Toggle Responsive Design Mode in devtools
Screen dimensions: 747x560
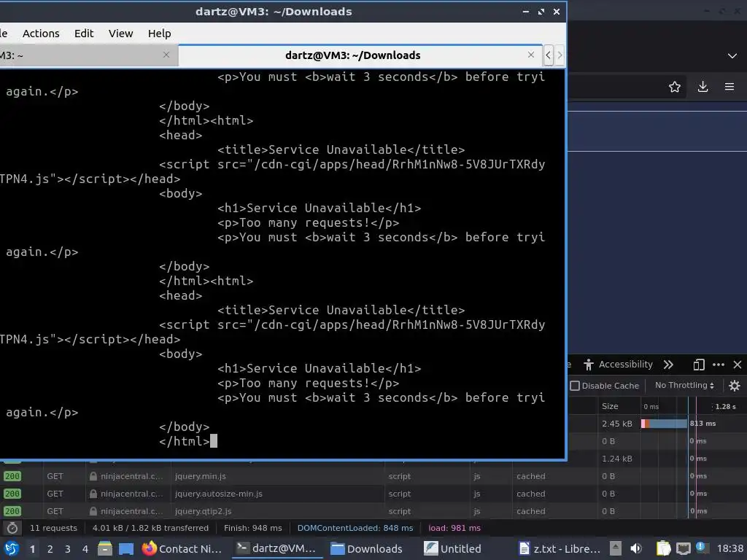[x=698, y=365]
